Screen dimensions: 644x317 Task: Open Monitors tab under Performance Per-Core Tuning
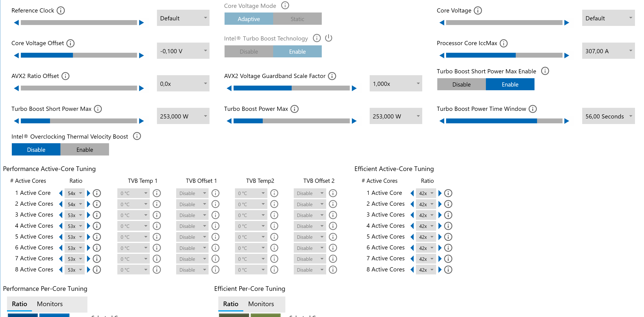pyautogui.click(x=50, y=304)
